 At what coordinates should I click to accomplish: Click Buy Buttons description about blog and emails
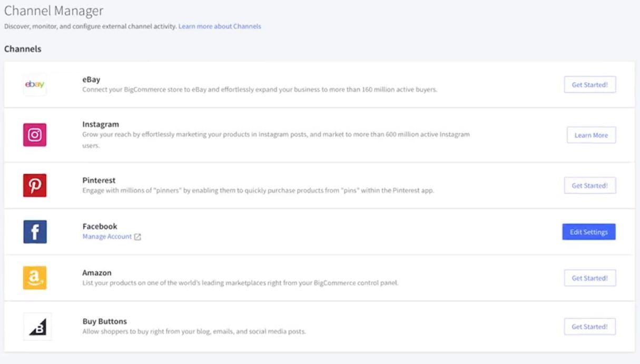[194, 331]
